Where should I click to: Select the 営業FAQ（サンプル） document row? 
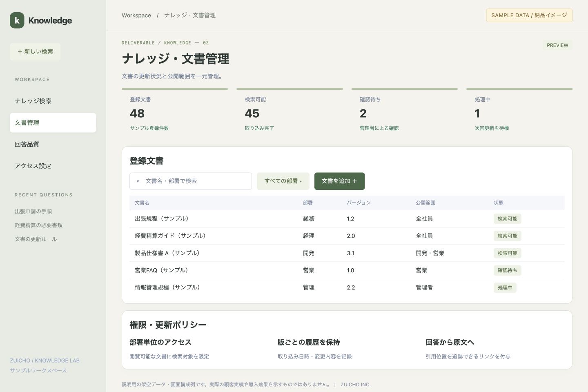pos(347,270)
